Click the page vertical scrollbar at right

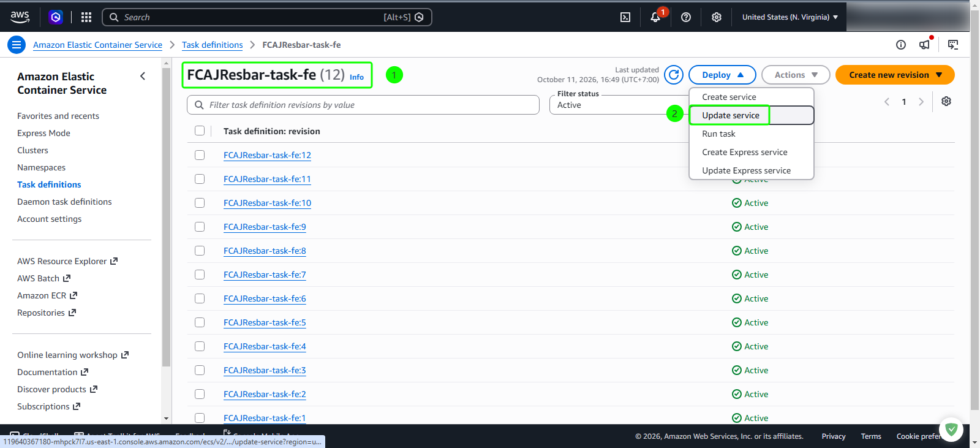[x=974, y=208]
